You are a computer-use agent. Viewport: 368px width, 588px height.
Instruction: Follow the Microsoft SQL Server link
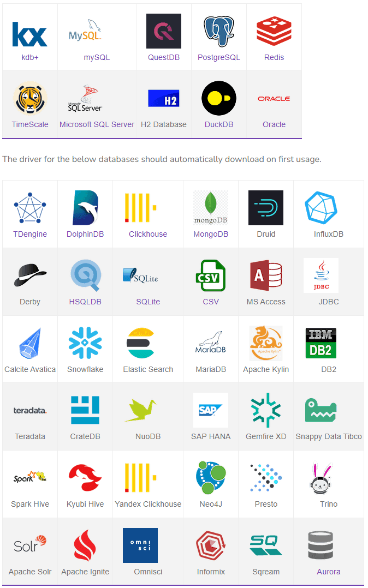click(97, 124)
